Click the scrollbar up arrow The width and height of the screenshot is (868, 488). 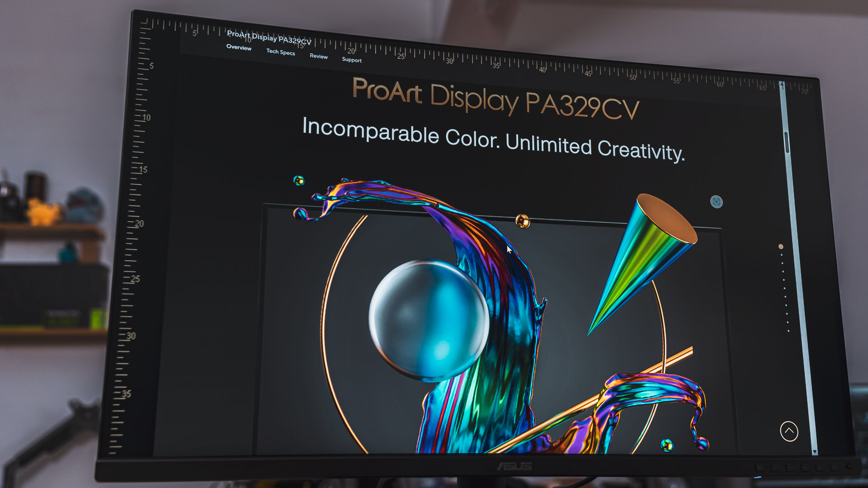tap(782, 84)
